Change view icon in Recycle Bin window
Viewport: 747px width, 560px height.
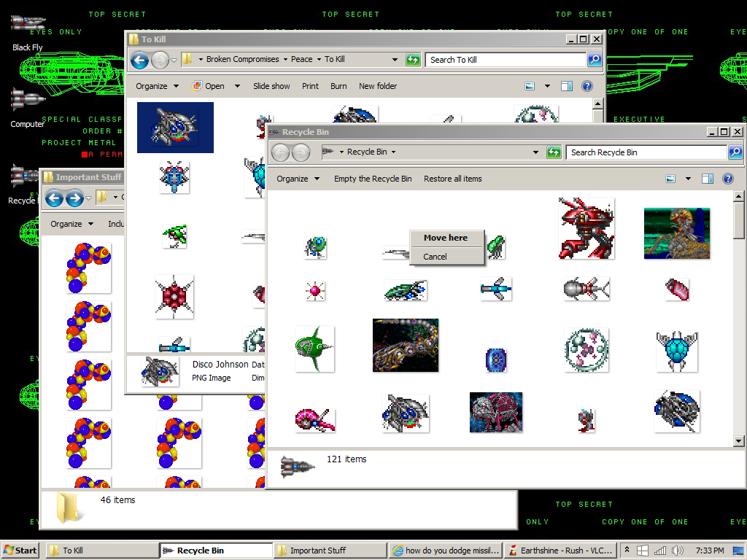tap(670, 179)
